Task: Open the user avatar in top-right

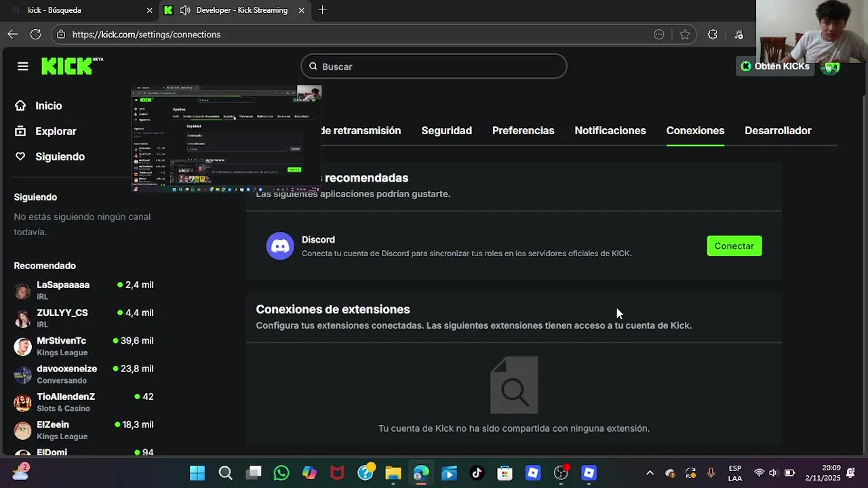Action: pos(830,67)
